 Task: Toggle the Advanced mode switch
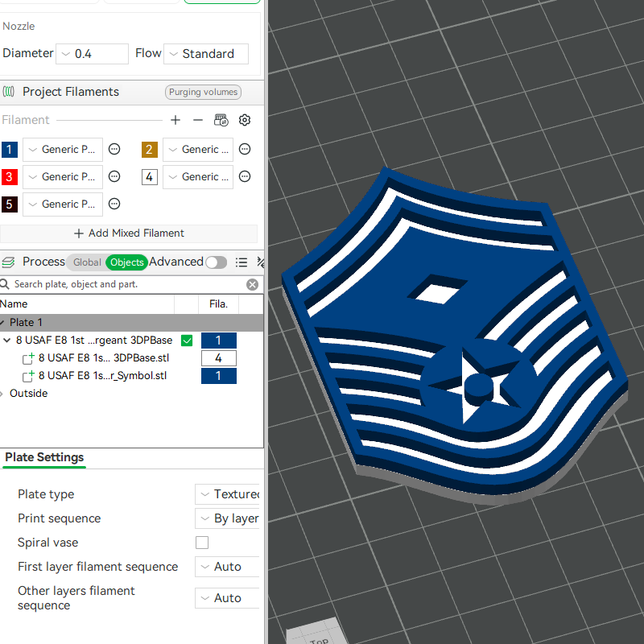tap(217, 262)
